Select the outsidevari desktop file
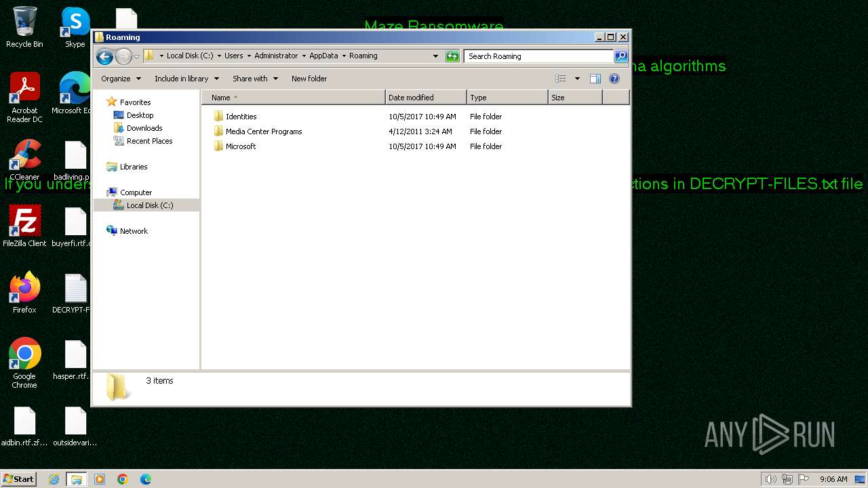The image size is (868, 488). [75, 427]
